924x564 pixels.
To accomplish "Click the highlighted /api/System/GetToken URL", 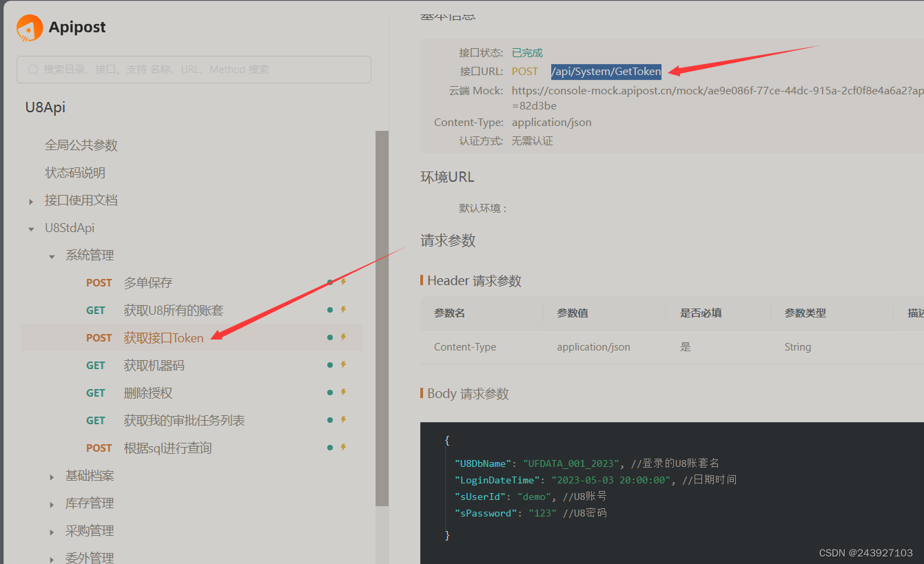I will [606, 71].
